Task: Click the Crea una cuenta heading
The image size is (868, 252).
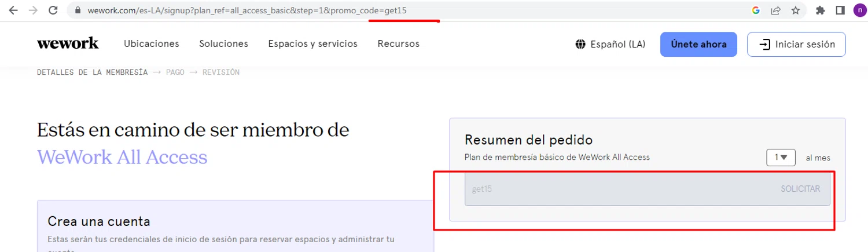Action: pos(99,221)
